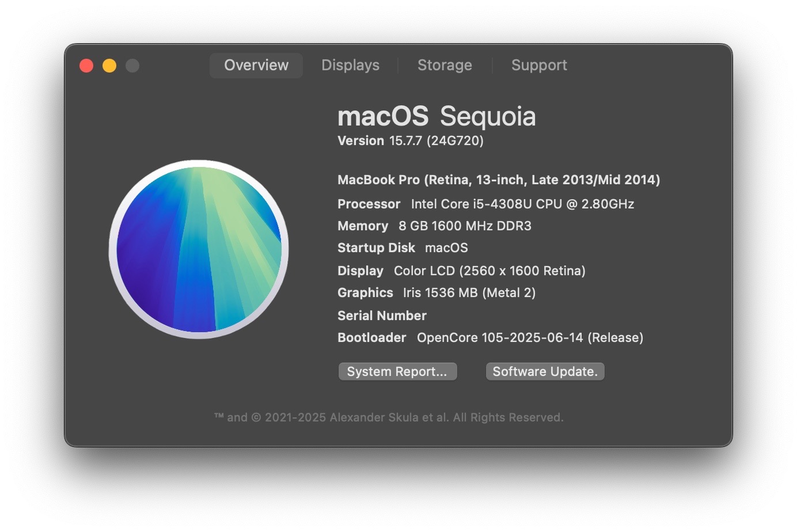Open the Support tab

pyautogui.click(x=539, y=66)
